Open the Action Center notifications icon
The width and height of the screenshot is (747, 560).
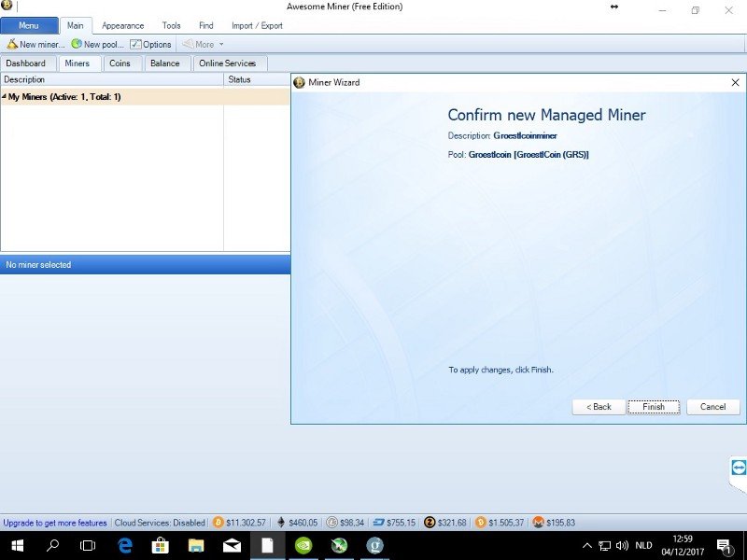pos(725,546)
